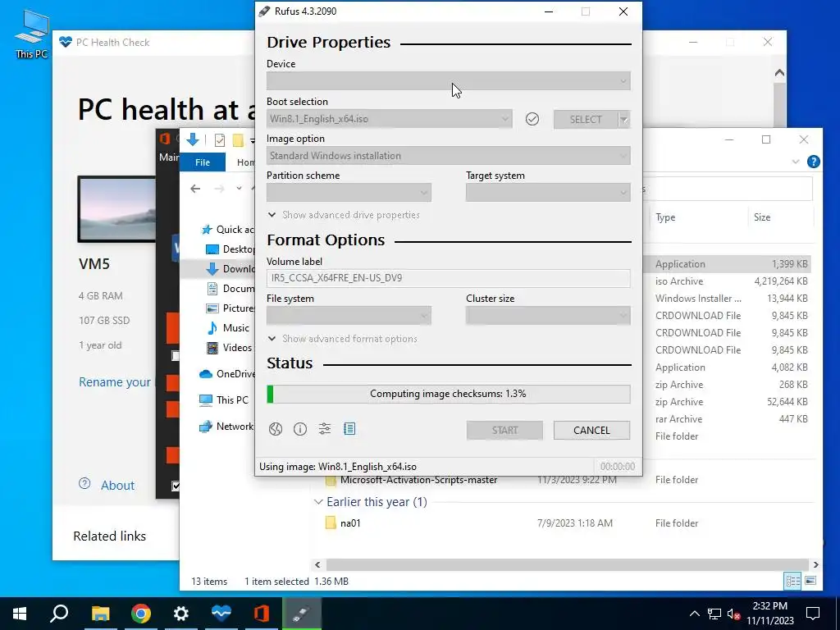
Task: Select Downloads in the navigation pane
Action: (231, 269)
